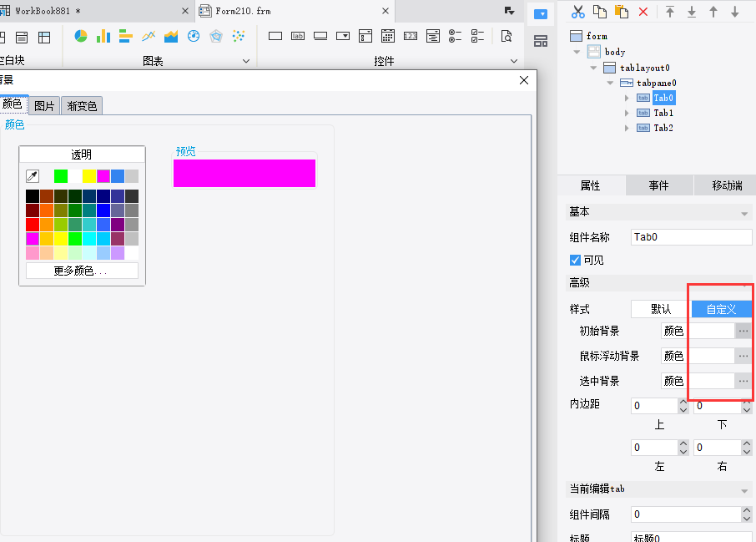
Task: Choose the gauge chart icon
Action: [x=194, y=36]
